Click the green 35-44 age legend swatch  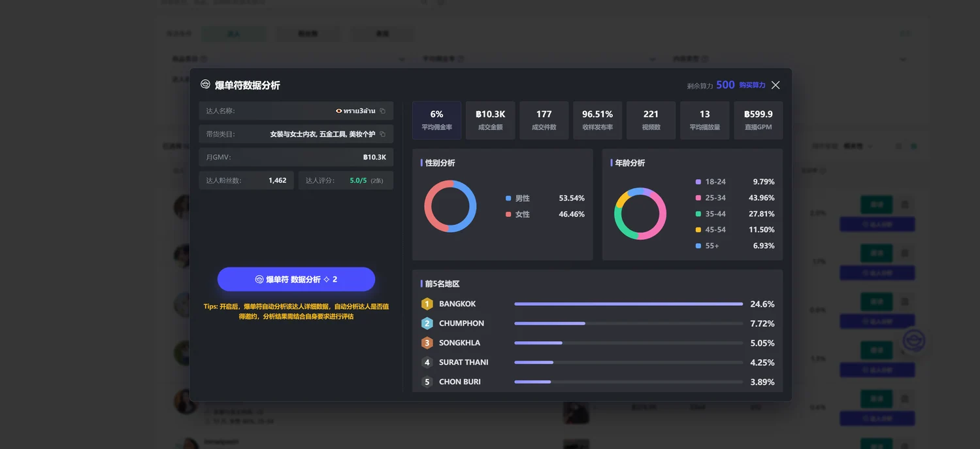pos(698,214)
